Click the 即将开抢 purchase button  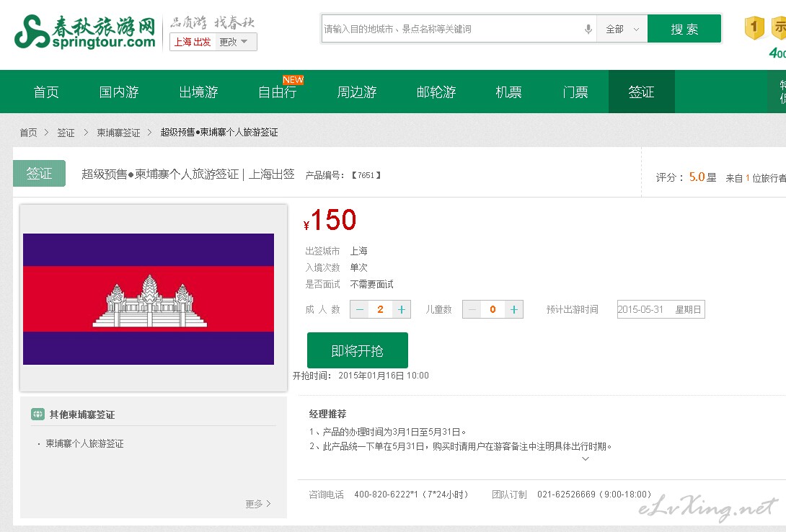[x=357, y=351]
